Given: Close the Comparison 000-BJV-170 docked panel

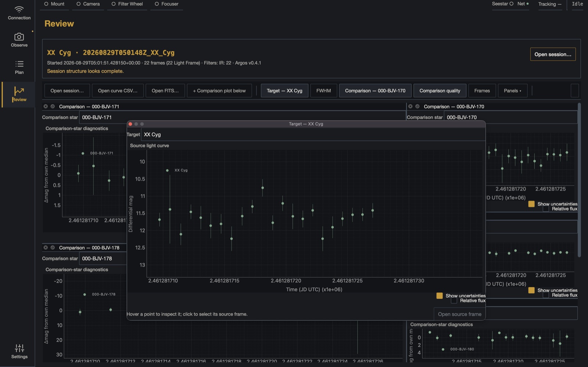Looking at the screenshot, I should [410, 107].
